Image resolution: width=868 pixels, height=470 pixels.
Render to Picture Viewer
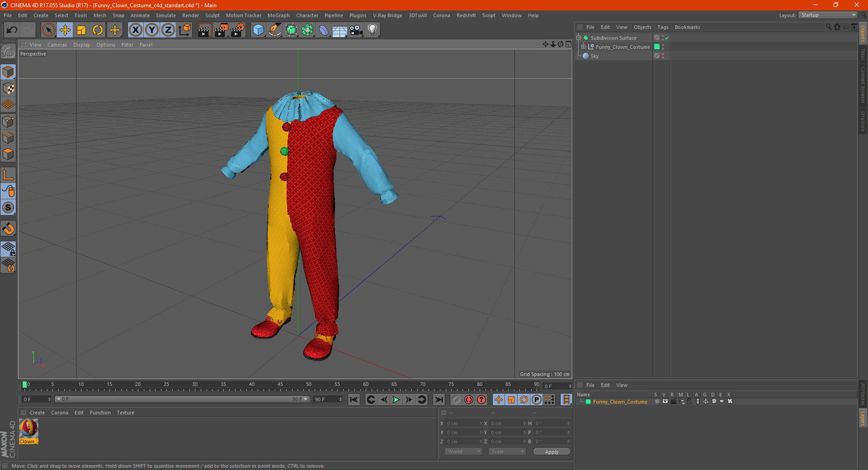[x=221, y=30]
